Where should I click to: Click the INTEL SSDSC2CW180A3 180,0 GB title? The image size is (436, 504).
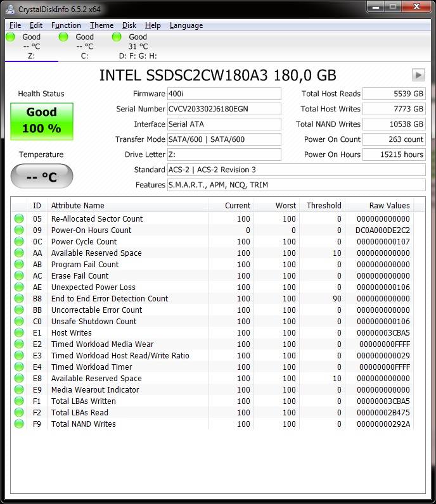(218, 75)
